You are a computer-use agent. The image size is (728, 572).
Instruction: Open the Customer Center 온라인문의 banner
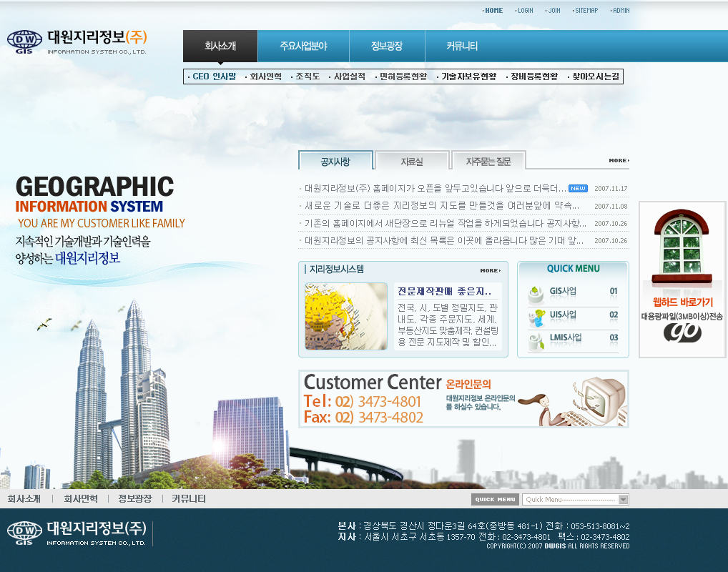[463, 399]
